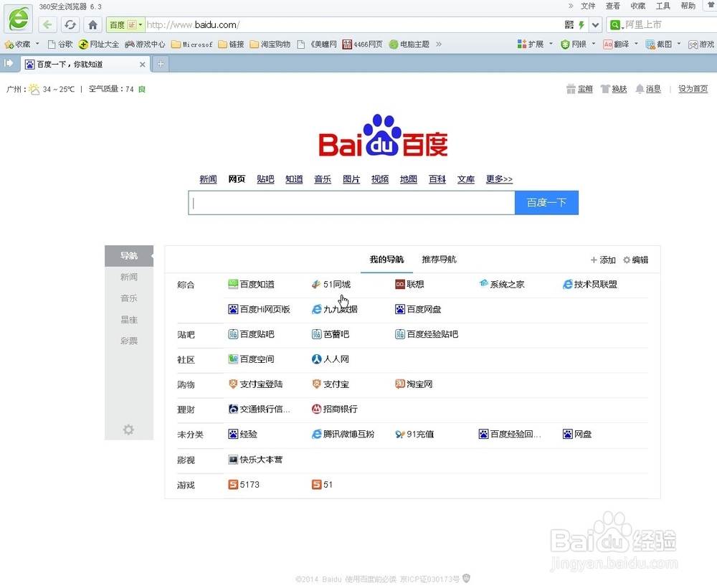Switch to 推荐导航 tab
This screenshot has height=588, width=717.
pos(439,260)
